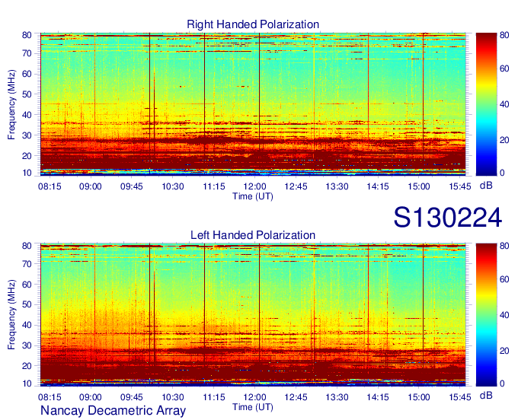
Task: Click the 08:15 tick under Right Handed plot
Action: point(50,186)
